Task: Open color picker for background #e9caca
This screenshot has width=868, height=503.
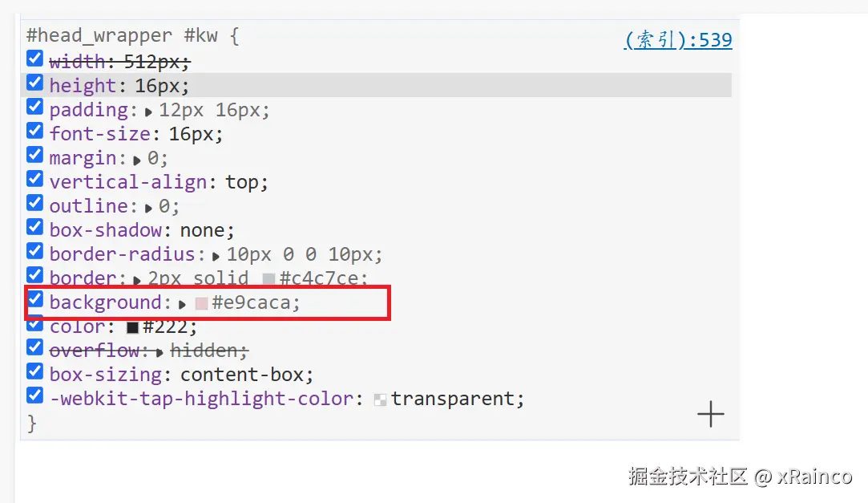Action: click(x=202, y=303)
